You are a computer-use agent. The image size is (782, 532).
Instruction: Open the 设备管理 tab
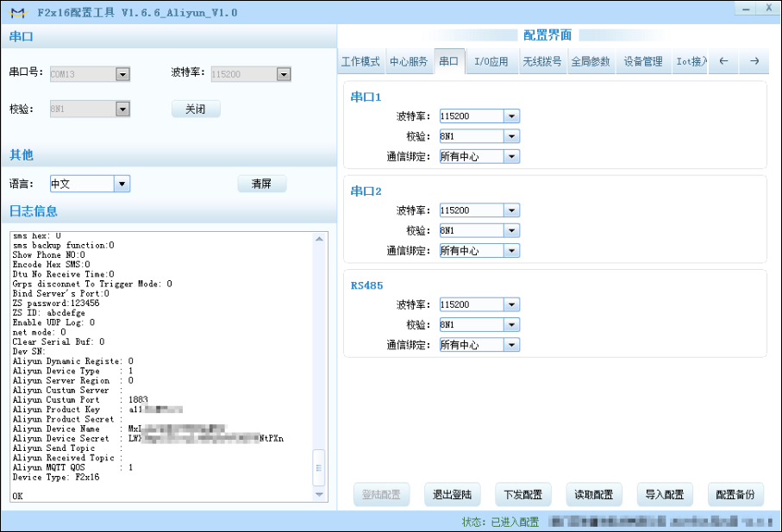643,61
